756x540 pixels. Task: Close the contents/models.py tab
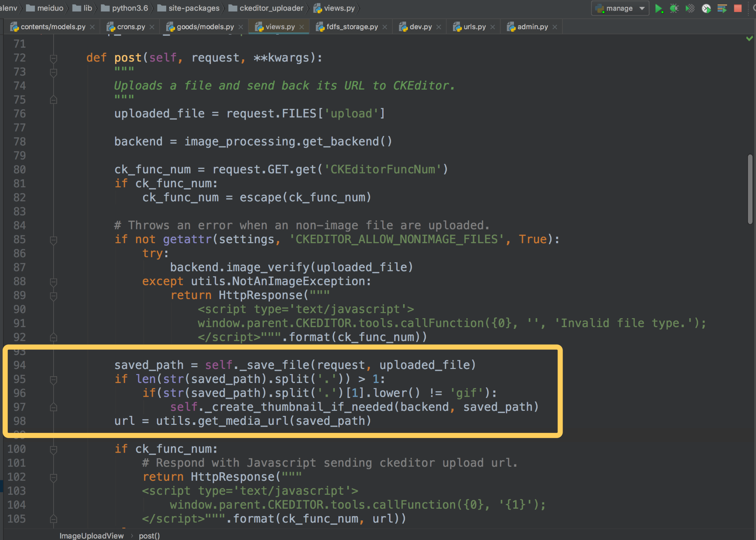pos(92,27)
